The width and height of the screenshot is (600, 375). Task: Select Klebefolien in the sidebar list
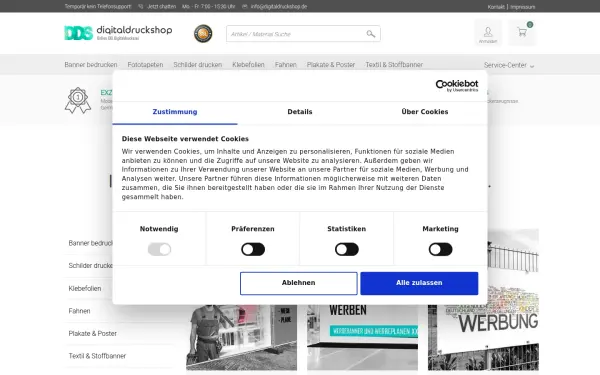coord(85,289)
